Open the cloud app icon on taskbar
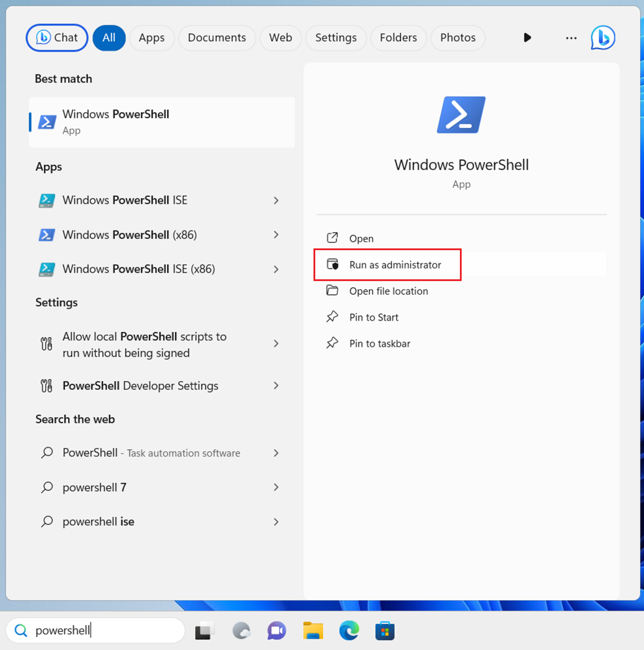644x650 pixels. (x=241, y=631)
